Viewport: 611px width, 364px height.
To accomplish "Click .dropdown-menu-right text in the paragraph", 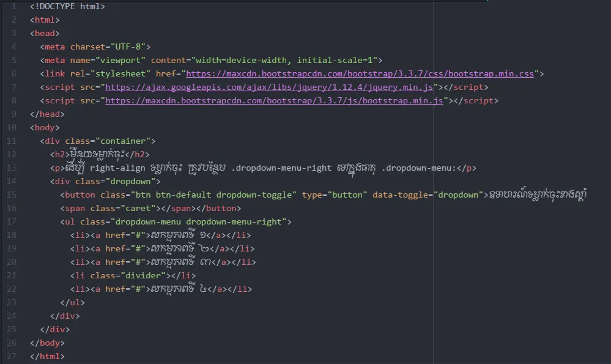I will [x=281, y=168].
